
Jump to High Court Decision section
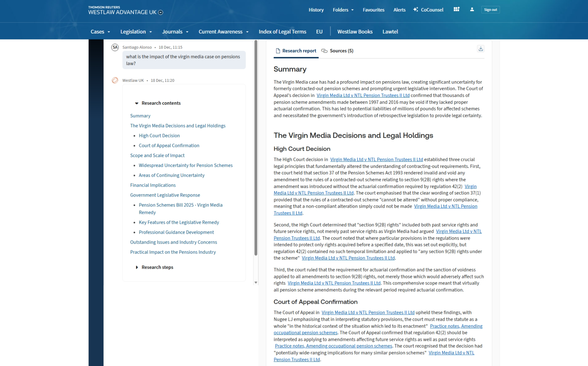[159, 136]
